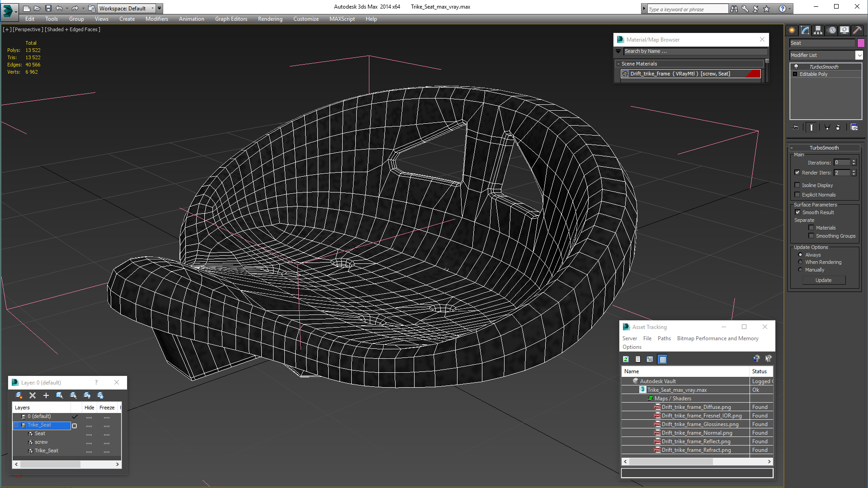Open the Rendering menu
868x488 pixels.
(270, 19)
